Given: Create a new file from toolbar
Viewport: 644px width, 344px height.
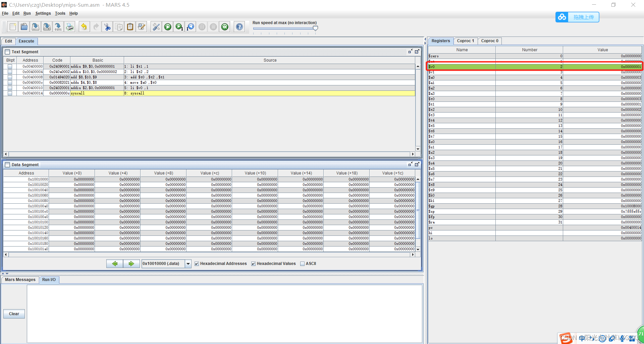Looking at the screenshot, I should point(13,27).
